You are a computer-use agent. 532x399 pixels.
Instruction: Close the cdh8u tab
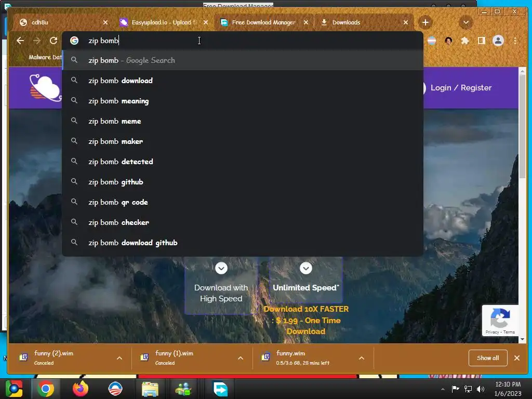(x=105, y=22)
